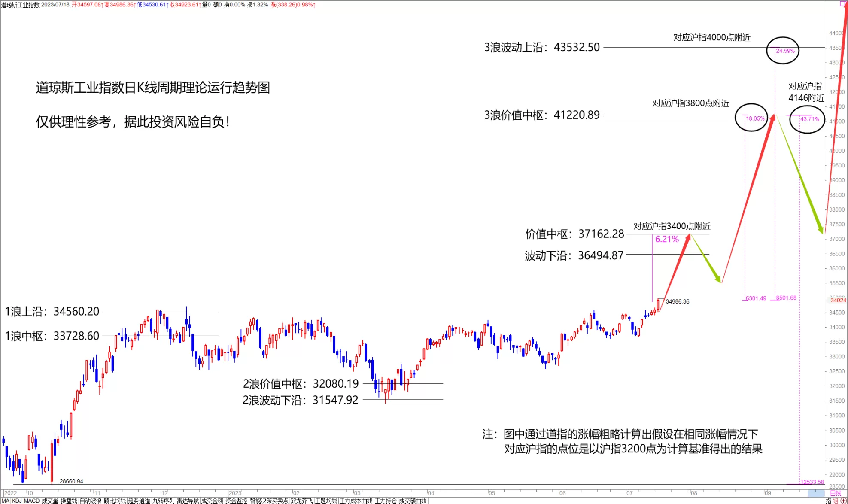Screen dimensions: 848x504
Task: Switch to the 双龙齐飞 tab
Action: point(301,501)
